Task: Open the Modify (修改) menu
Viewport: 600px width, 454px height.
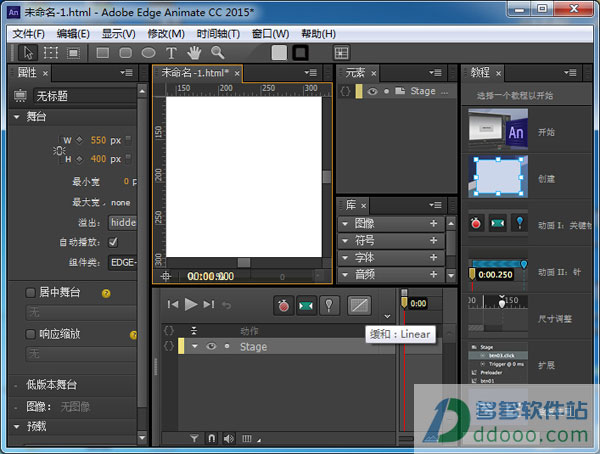Action: coord(166,34)
